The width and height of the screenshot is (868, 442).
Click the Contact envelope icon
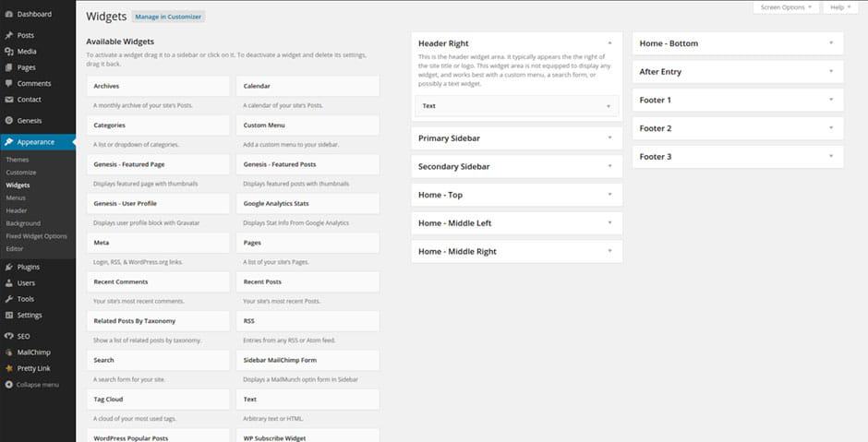(9, 100)
